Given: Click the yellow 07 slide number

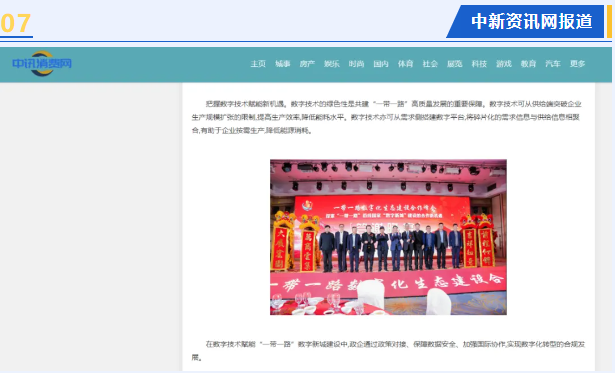Looking at the screenshot, I should tap(16, 24).
